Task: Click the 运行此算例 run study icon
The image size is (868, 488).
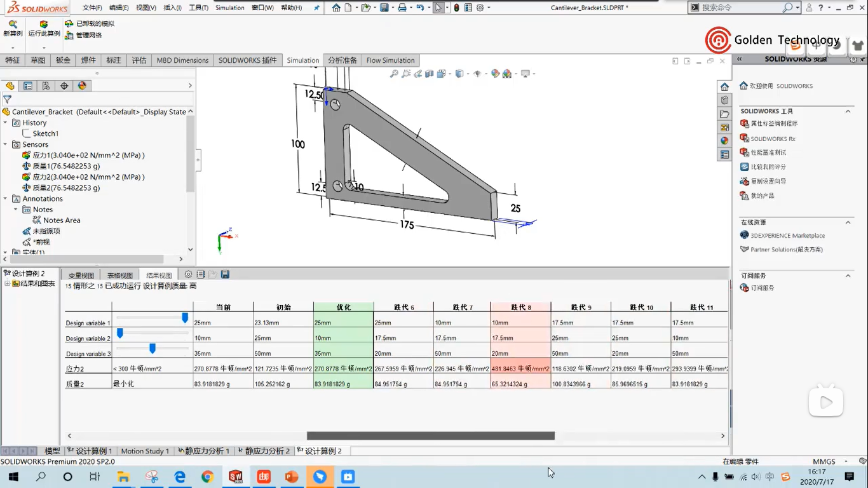Action: point(44,25)
